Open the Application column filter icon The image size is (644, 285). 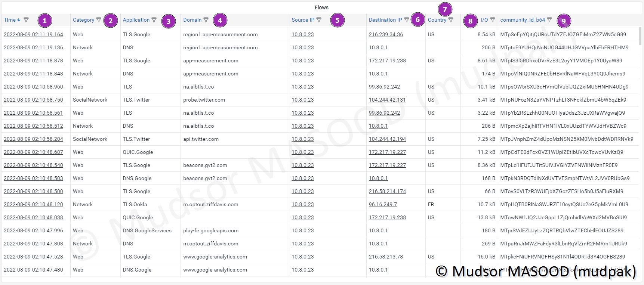[x=154, y=20]
